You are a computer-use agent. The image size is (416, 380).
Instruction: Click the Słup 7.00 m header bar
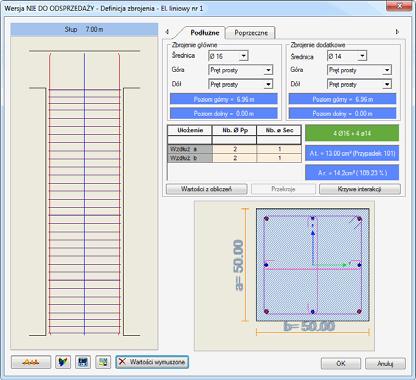click(84, 30)
